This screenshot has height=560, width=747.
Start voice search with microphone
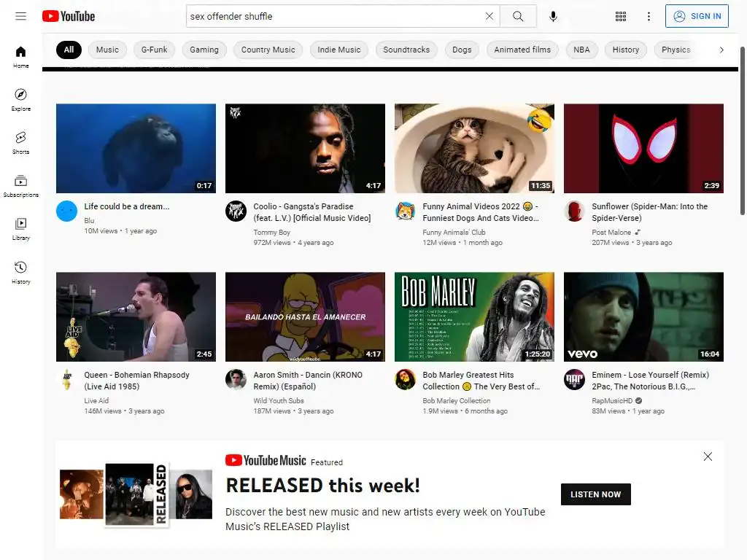coord(553,16)
